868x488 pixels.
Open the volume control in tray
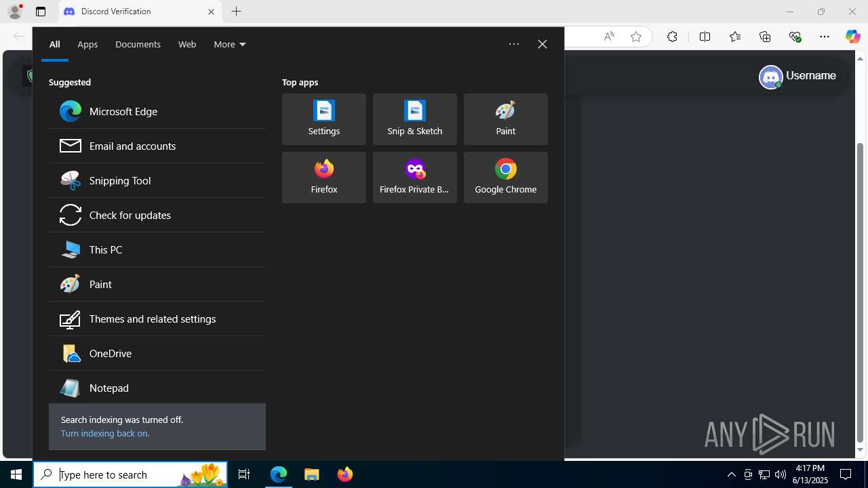[781, 474]
